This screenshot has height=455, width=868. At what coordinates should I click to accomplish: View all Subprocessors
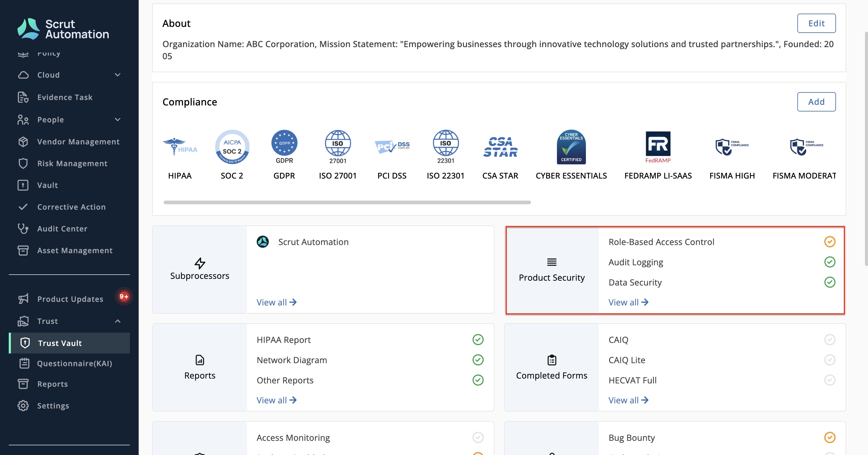pyautogui.click(x=276, y=302)
